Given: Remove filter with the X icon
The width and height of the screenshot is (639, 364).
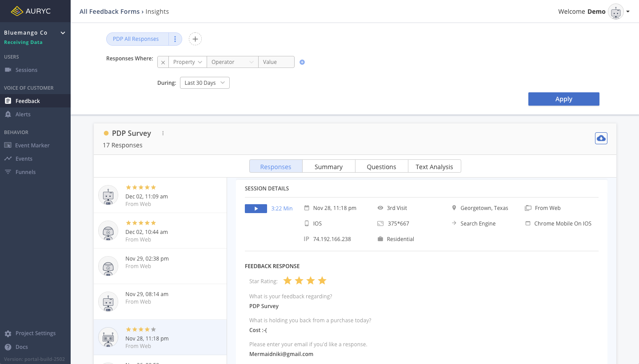Looking at the screenshot, I should [163, 63].
